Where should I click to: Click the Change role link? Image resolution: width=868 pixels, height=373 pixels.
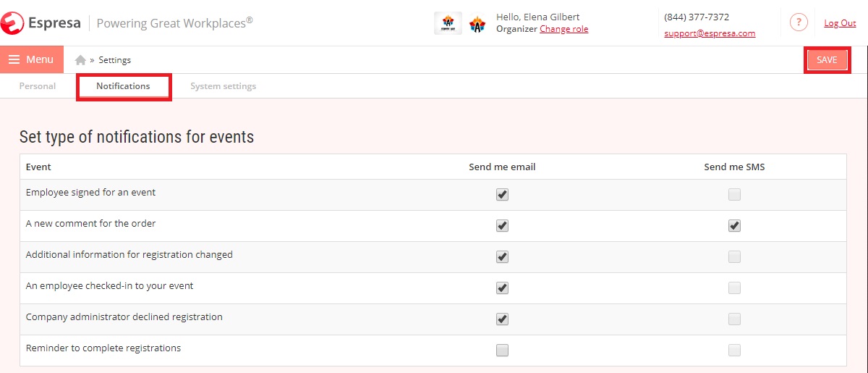click(563, 29)
